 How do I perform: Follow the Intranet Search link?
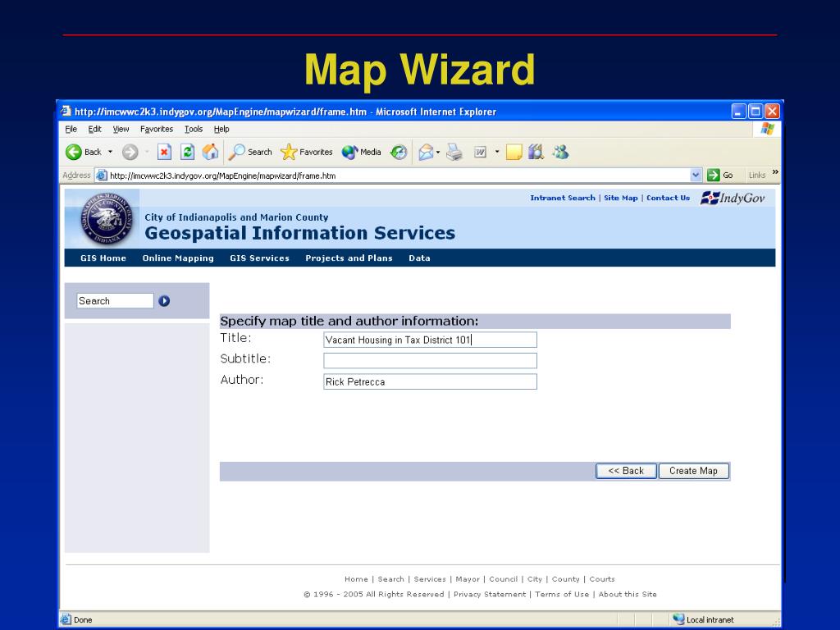click(563, 198)
